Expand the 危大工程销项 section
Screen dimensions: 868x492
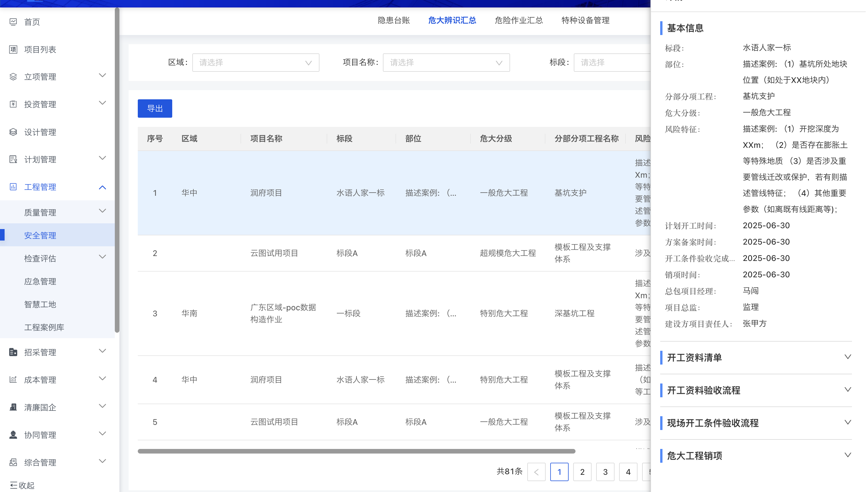click(x=847, y=455)
